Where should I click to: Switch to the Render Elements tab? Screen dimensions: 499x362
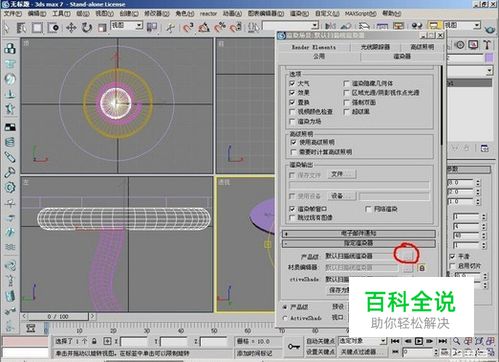click(x=314, y=47)
